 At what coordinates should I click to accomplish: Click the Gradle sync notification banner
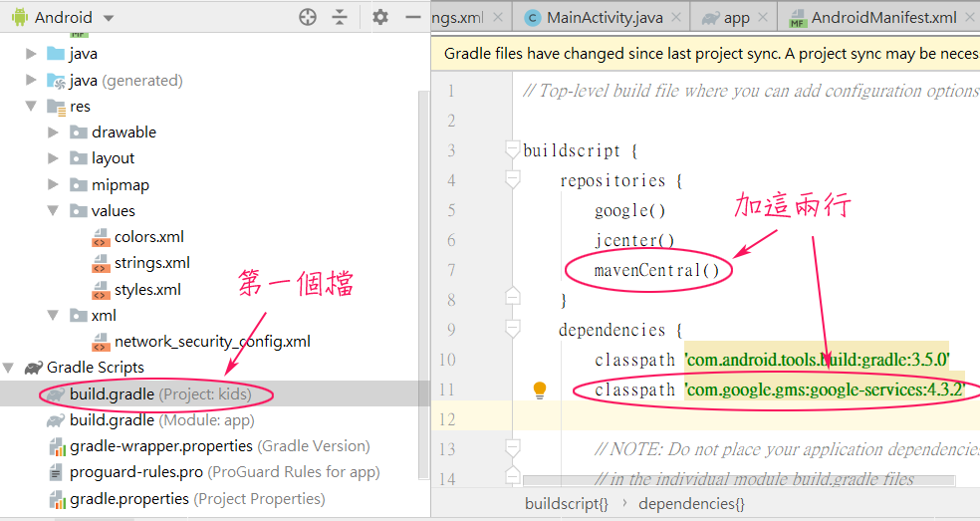point(706,54)
